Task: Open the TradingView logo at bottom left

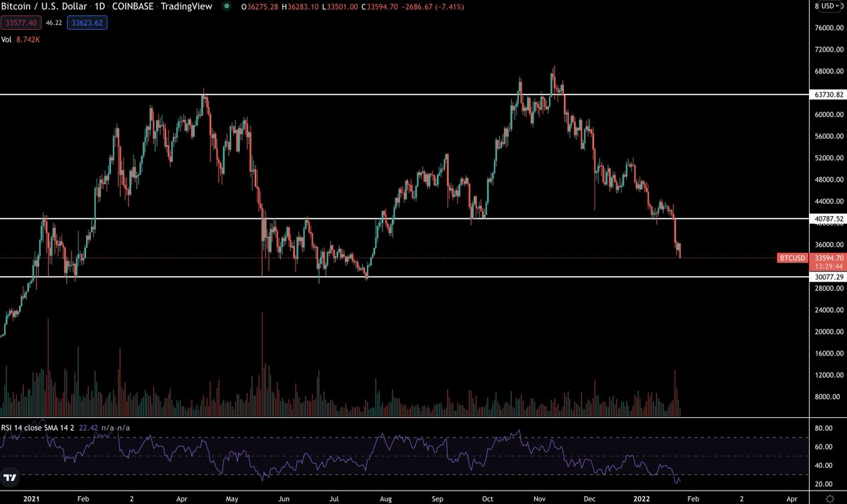Action: (10, 479)
